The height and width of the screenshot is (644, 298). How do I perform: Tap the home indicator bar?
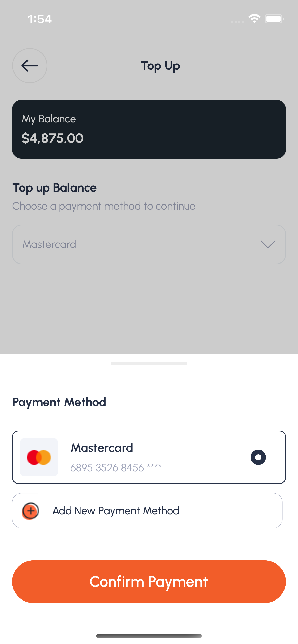point(149,636)
